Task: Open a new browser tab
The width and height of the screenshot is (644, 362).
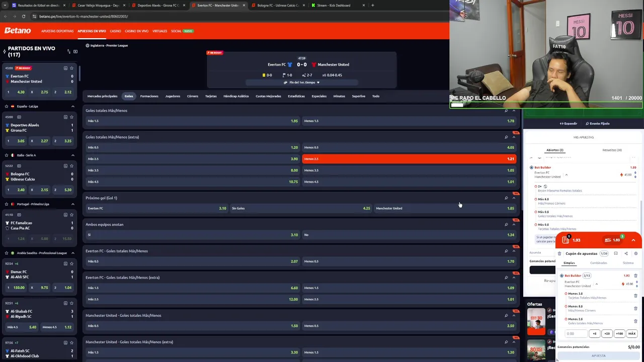Action: [372, 5]
